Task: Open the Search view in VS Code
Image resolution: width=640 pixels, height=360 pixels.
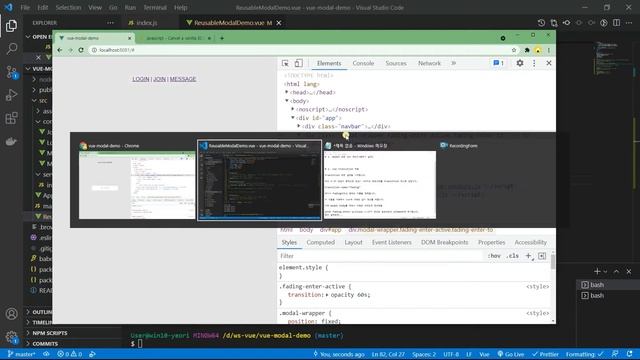Action: pyautogui.click(x=11, y=49)
